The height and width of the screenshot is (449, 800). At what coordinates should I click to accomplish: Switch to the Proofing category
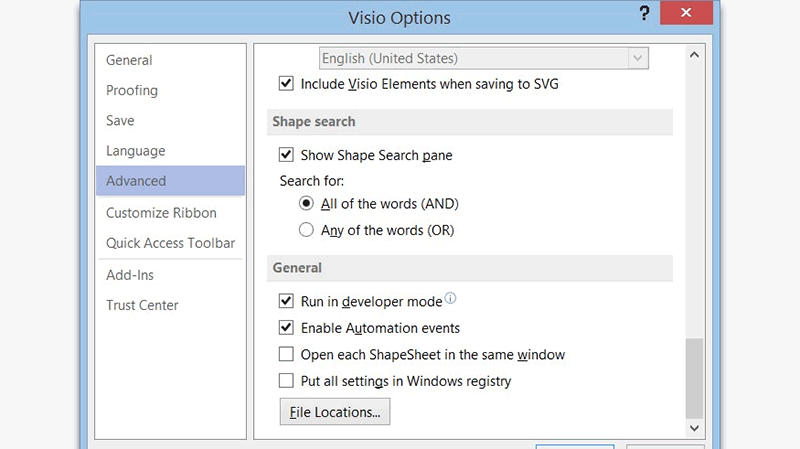pyautogui.click(x=170, y=90)
